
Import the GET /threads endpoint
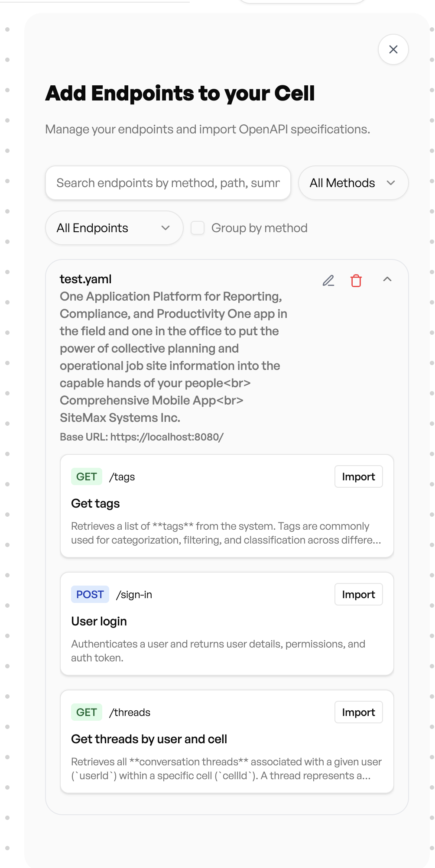[x=358, y=712]
